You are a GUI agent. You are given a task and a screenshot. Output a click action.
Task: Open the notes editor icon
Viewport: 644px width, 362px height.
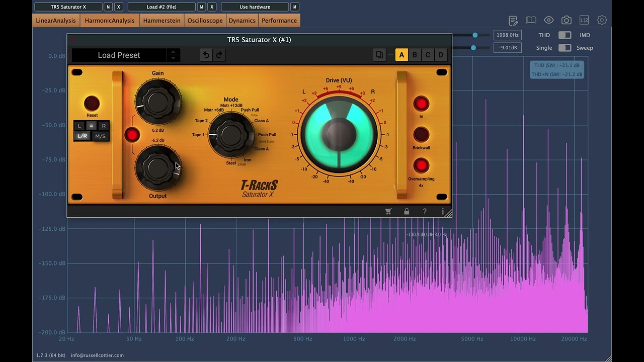click(x=513, y=21)
